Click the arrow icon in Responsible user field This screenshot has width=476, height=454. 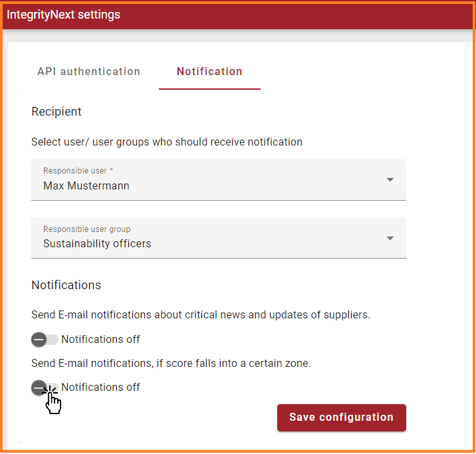[390, 180]
